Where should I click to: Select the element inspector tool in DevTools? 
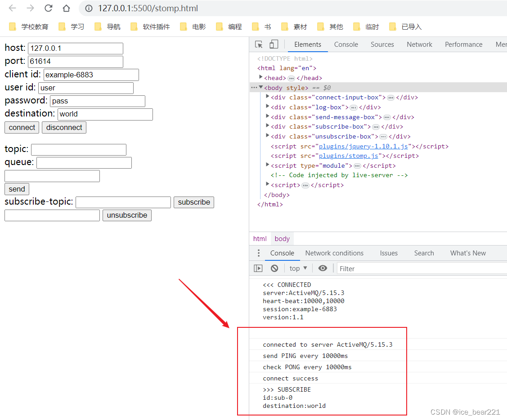coord(258,44)
